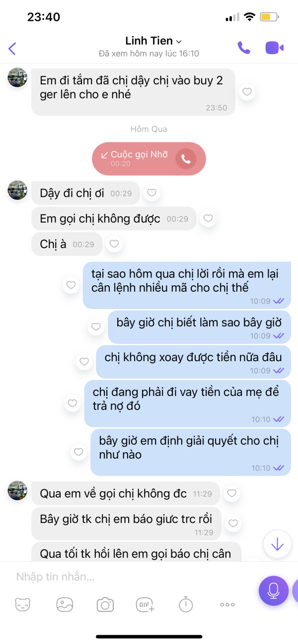
Task: Like the "Bây giờ tk chị em báo" message
Action: 233,523
